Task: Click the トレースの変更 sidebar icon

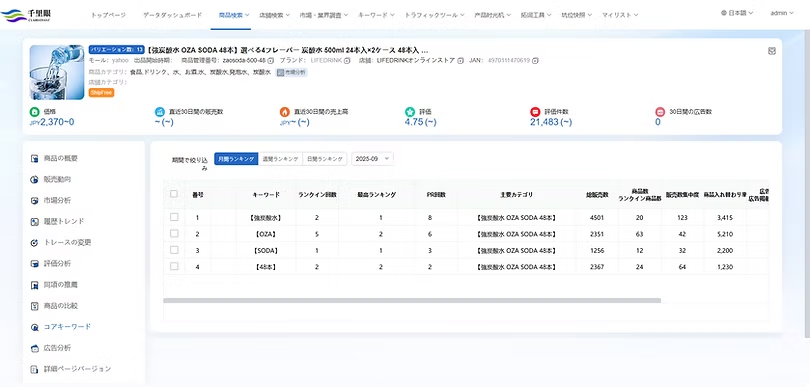Action: pyautogui.click(x=35, y=243)
